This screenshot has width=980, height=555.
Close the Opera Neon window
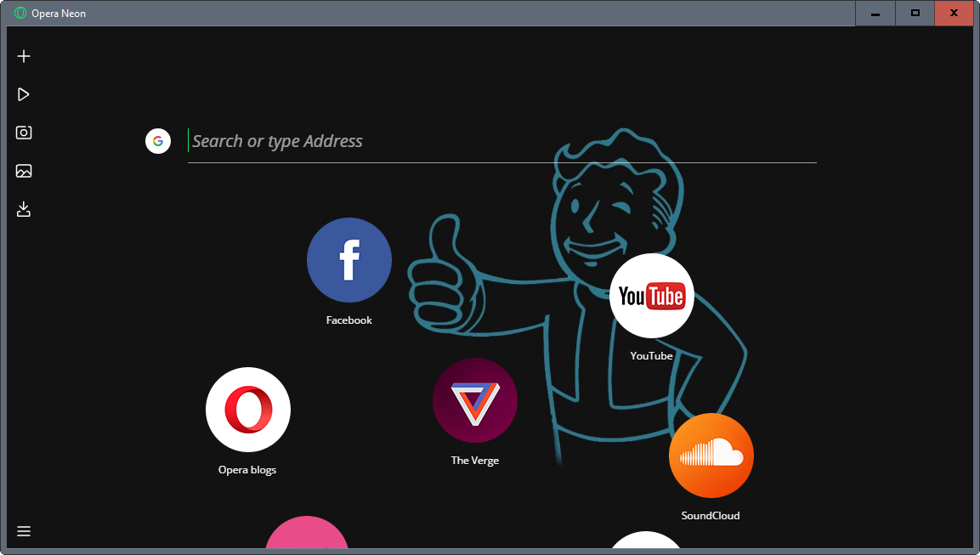[x=954, y=14]
